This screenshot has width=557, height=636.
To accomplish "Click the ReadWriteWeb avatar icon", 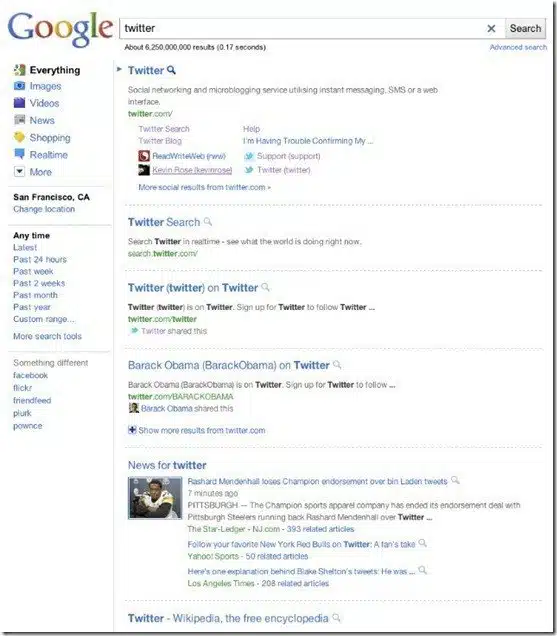I will (144, 156).
